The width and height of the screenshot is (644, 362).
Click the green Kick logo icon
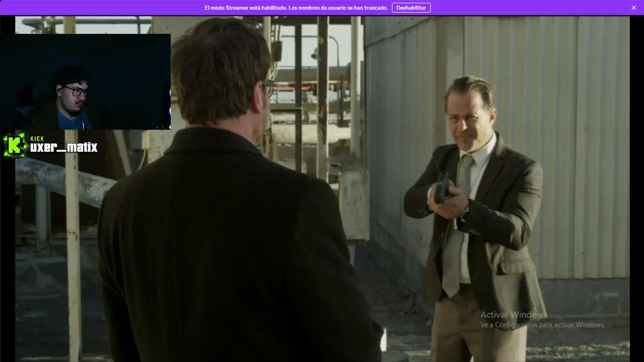15,145
